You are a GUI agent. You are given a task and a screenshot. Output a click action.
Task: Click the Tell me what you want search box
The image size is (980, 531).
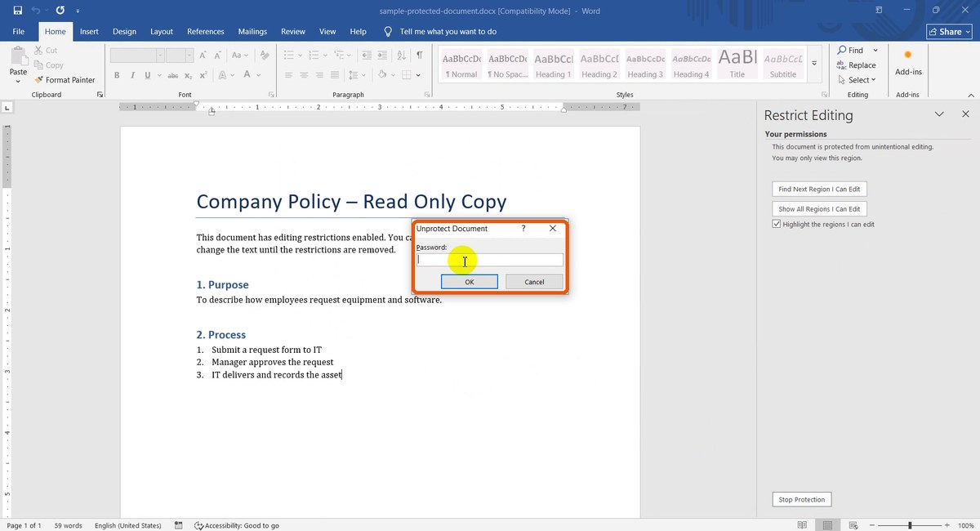click(448, 32)
